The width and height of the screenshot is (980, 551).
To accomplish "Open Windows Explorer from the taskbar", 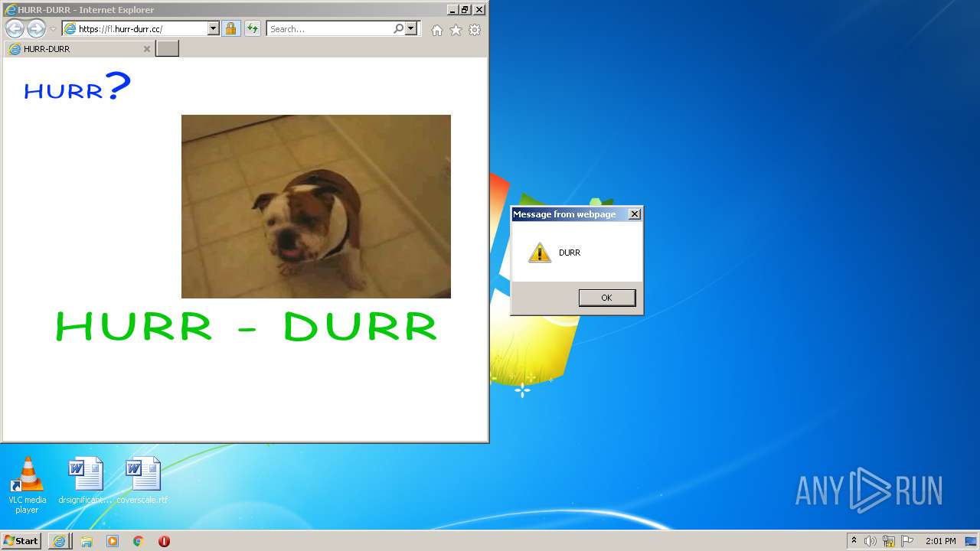I will point(87,541).
